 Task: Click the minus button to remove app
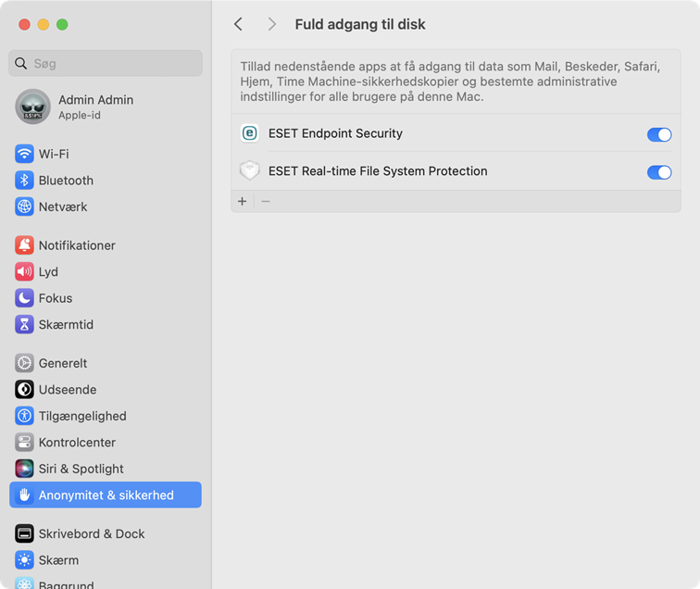tap(266, 201)
